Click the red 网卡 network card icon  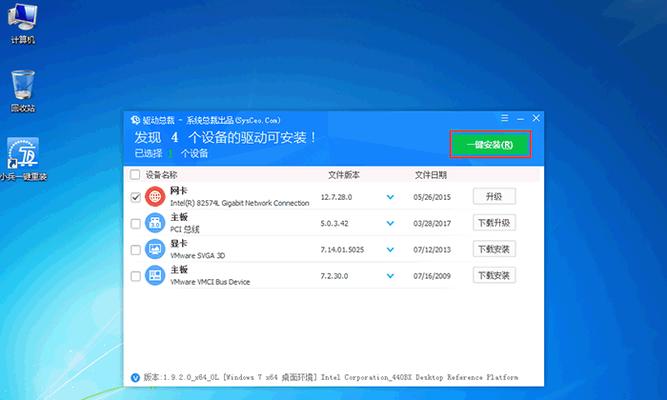coord(155,197)
